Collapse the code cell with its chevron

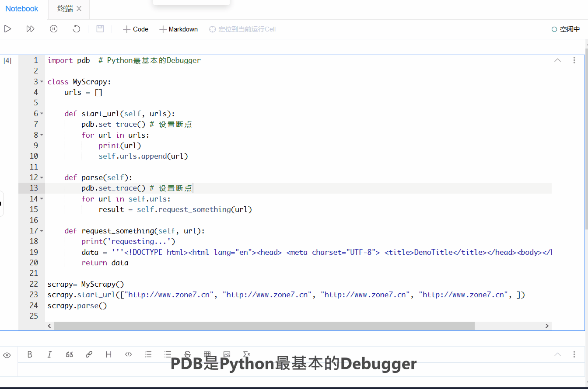click(x=557, y=60)
